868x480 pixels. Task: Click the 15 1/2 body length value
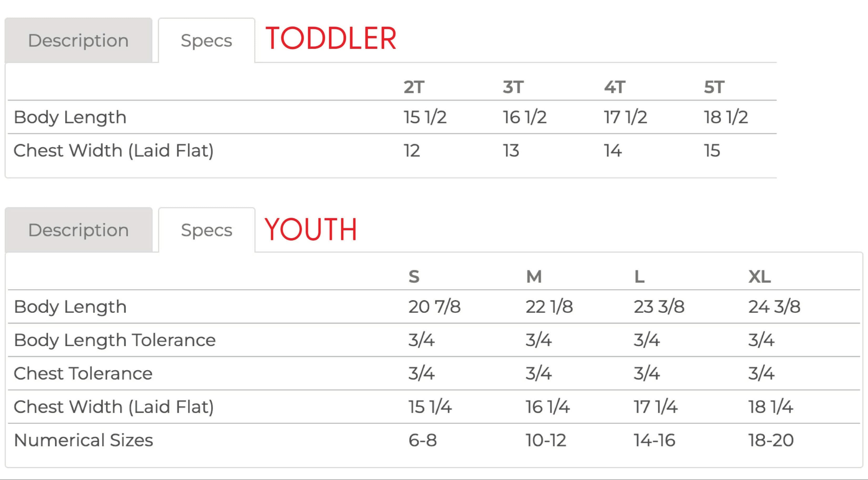[x=425, y=117]
